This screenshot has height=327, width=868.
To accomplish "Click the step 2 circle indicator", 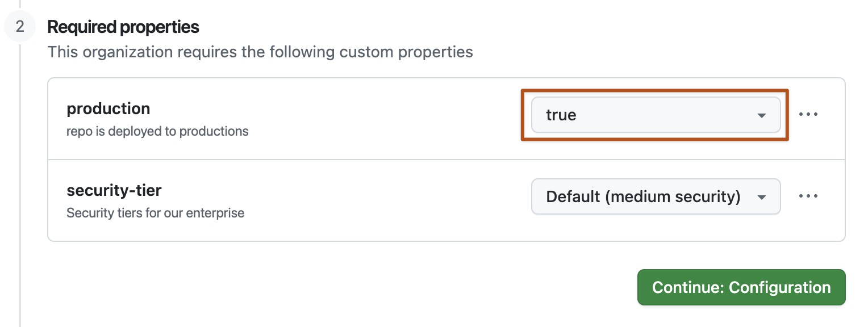I will point(19,26).
